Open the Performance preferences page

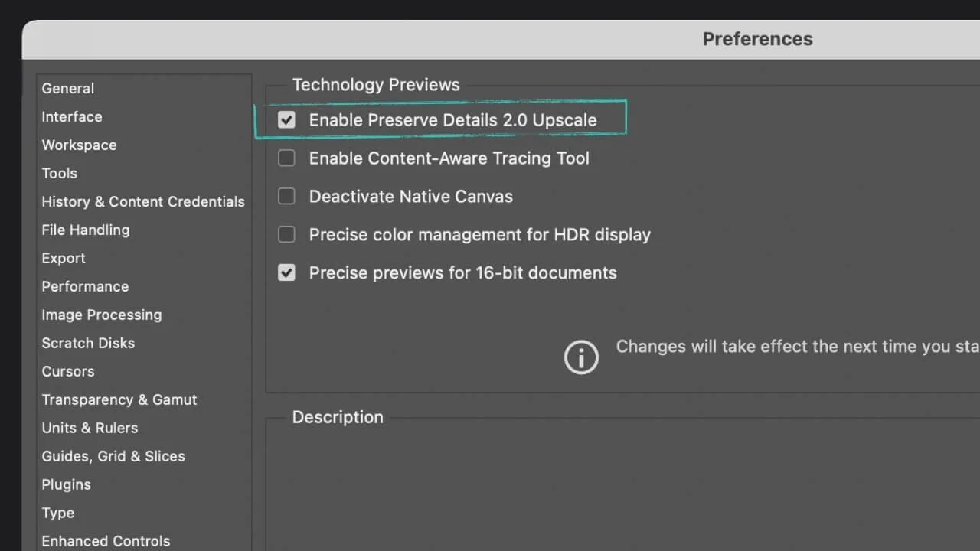click(x=85, y=286)
